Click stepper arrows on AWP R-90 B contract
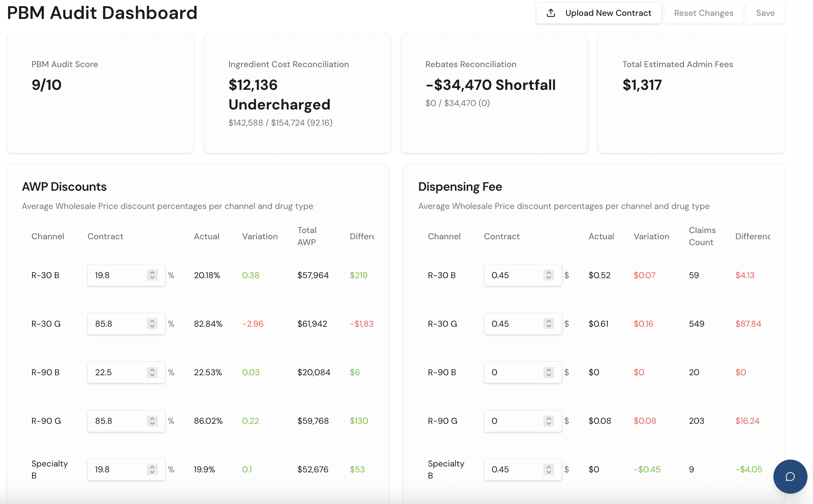This screenshot has height=504, width=813. tap(152, 372)
